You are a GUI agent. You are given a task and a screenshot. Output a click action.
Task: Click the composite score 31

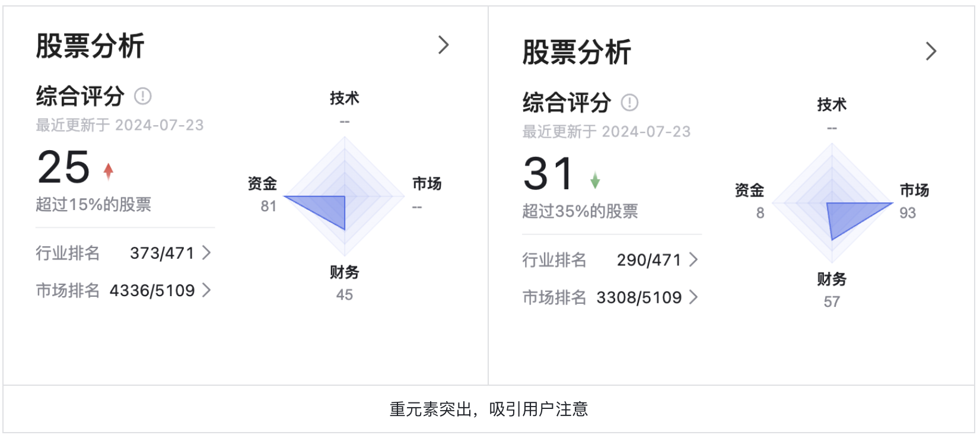549,174
